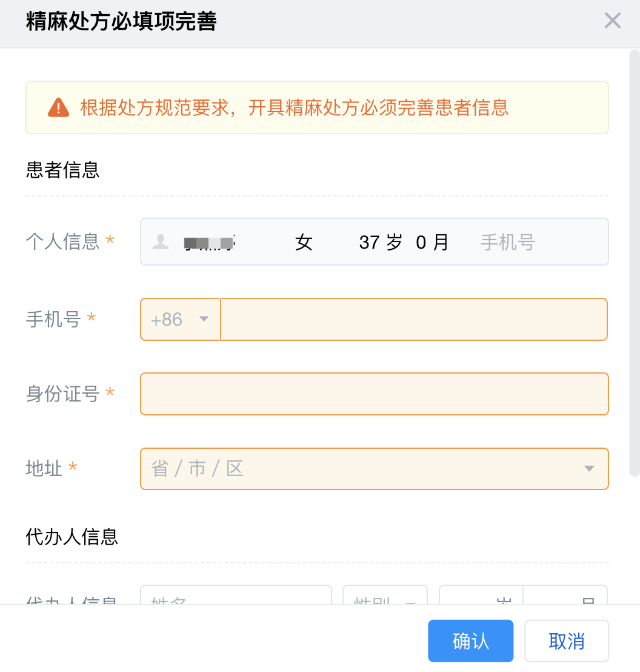
Task: Click the vertical scrollbar on the right
Action: point(635,261)
